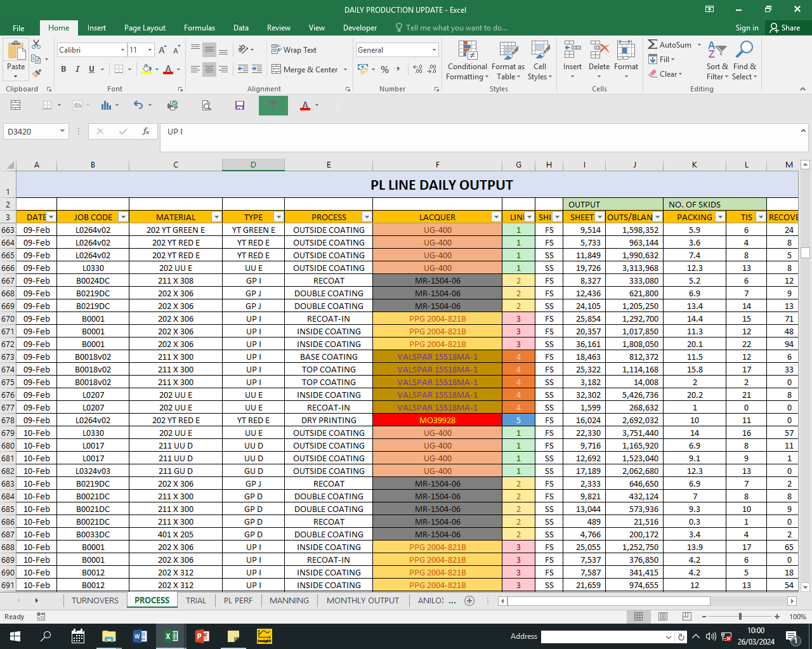Click the Tell me what you want search box
The width and height of the screenshot is (812, 649).
point(455,28)
